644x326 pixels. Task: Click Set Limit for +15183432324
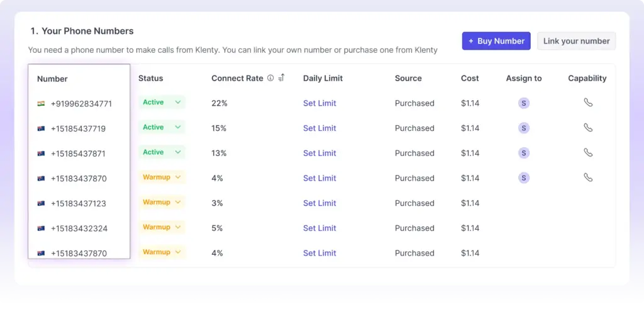tap(319, 228)
